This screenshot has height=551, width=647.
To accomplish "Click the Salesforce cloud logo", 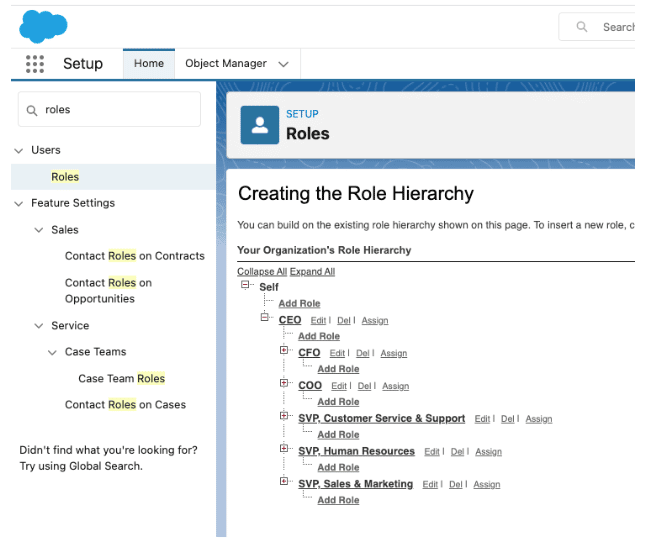I will coord(43,26).
